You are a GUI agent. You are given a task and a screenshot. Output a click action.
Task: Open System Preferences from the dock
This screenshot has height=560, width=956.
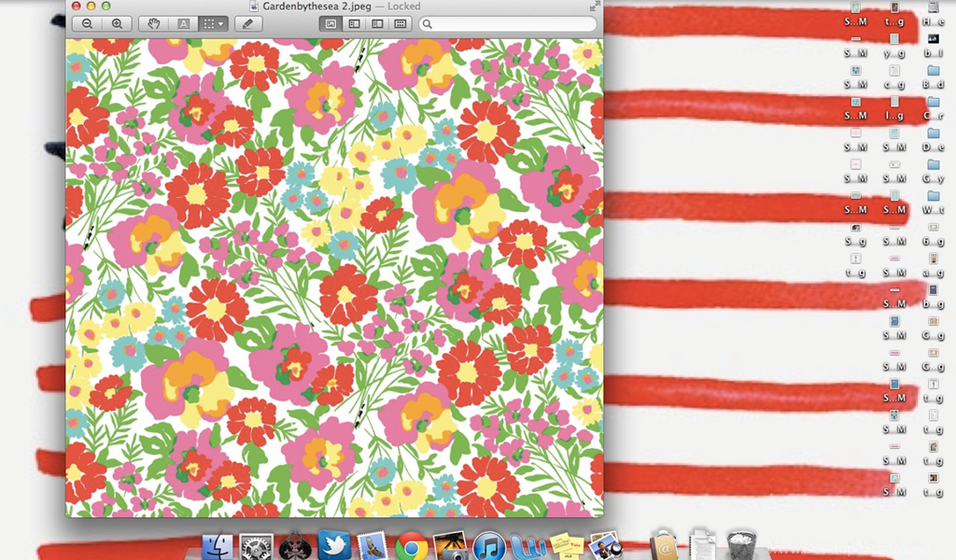[256, 545]
